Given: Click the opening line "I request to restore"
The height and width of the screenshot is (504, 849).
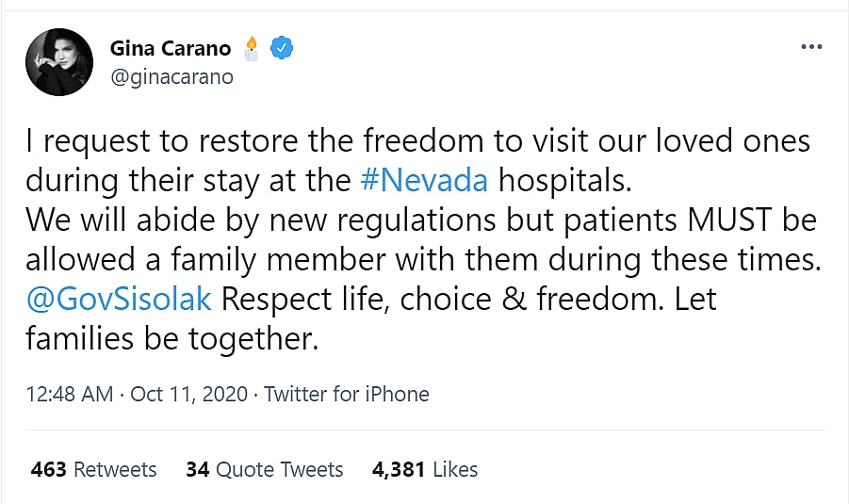Looking at the screenshot, I should pyautogui.click(x=141, y=140).
